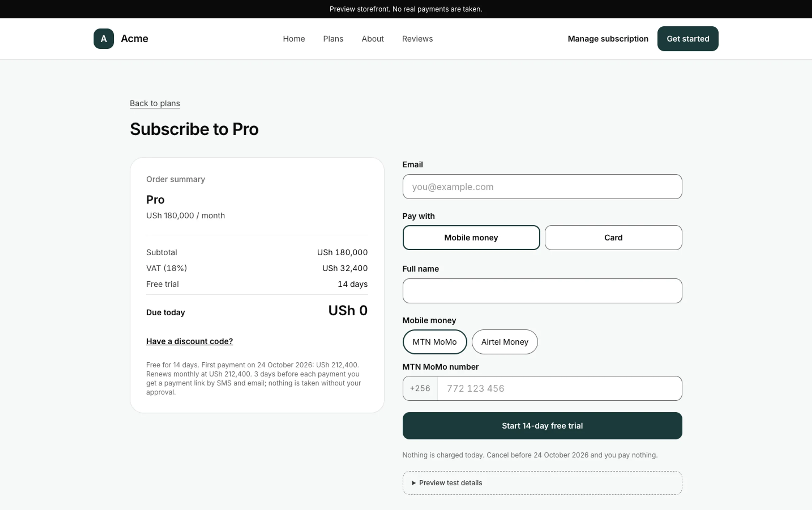The image size is (812, 510).
Task: Follow the Back to plans link
Action: coord(155,103)
